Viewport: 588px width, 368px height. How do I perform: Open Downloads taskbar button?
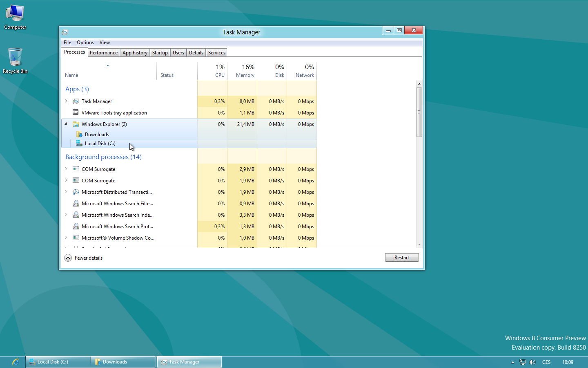click(123, 362)
